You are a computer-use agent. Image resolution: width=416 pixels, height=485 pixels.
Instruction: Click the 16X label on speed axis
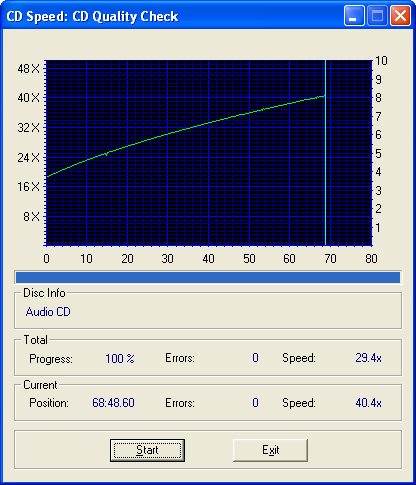tap(28, 187)
